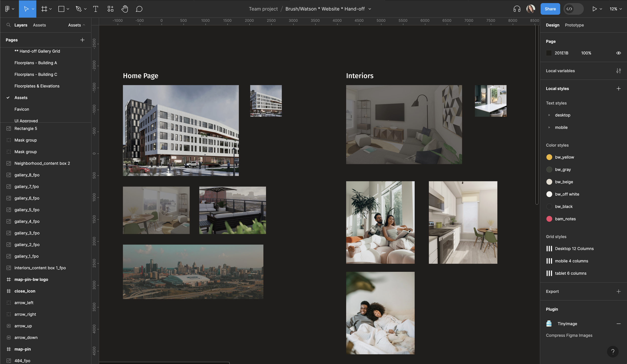Open the Floorplans - Building A page
Image resolution: width=627 pixels, height=364 pixels.
36,63
